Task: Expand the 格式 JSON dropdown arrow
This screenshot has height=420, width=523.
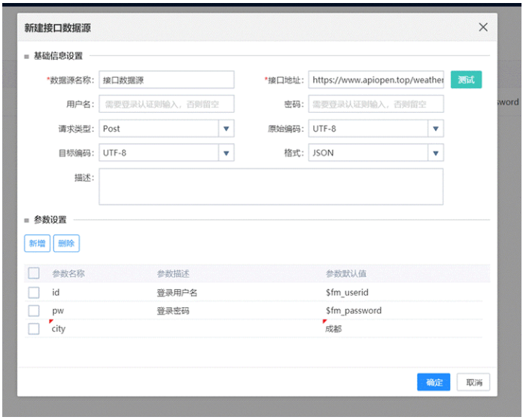Action: tap(435, 153)
